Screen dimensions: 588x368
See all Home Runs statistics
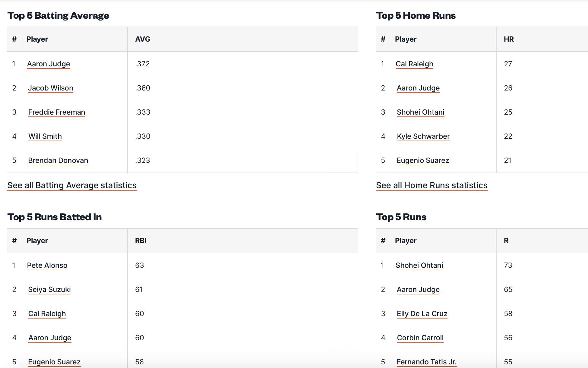pyautogui.click(x=432, y=185)
